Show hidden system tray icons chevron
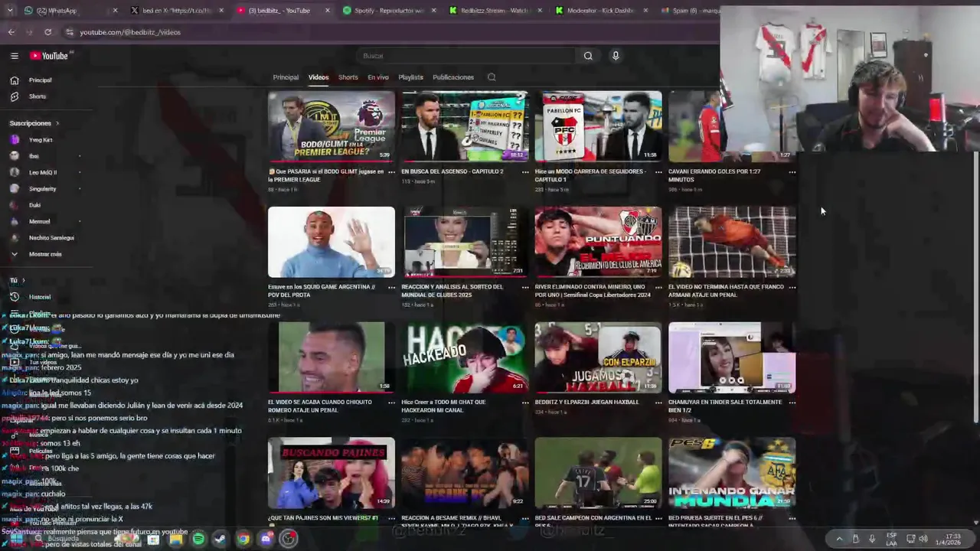The image size is (980, 551). (x=839, y=540)
